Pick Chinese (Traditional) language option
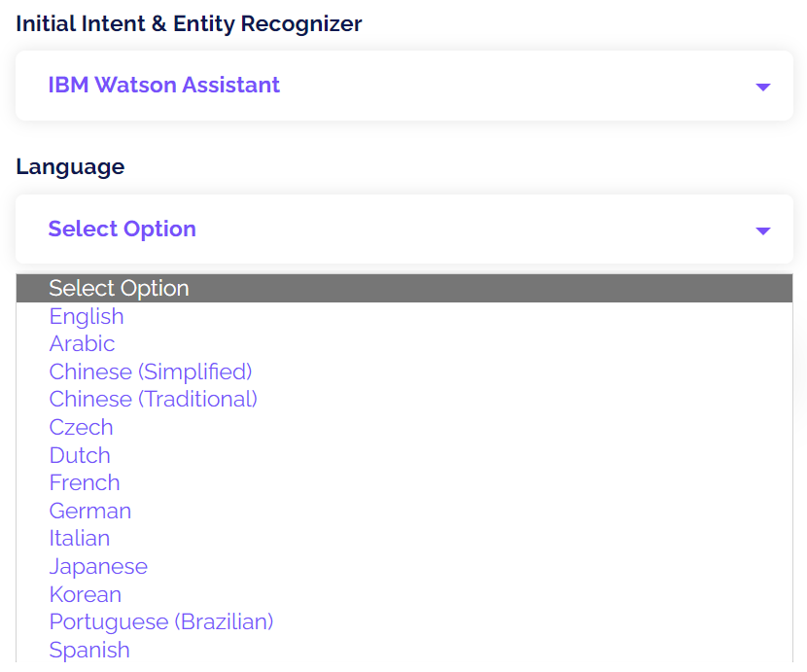This screenshot has height=672, width=807. (153, 399)
